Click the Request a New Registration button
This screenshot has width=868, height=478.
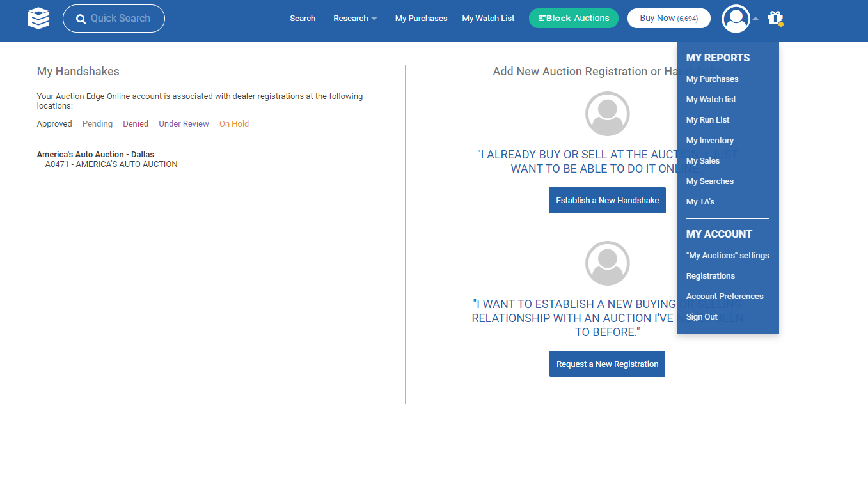[607, 364]
